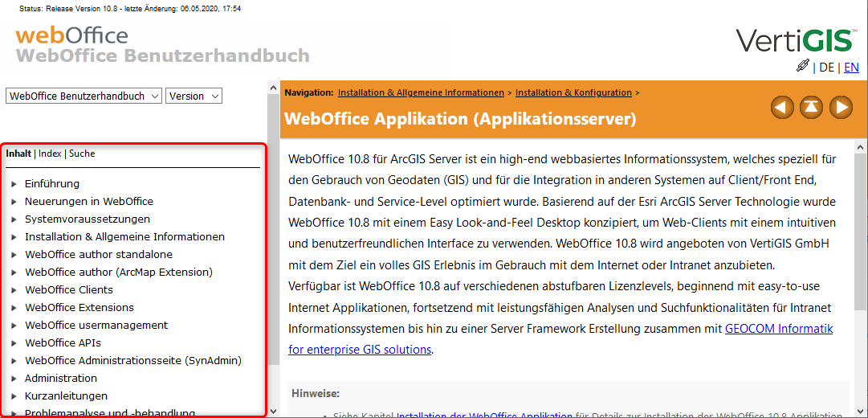This screenshot has height=418, width=868.
Task: Open Installation & Allgemeine Informationen chapter
Action: tap(124, 236)
